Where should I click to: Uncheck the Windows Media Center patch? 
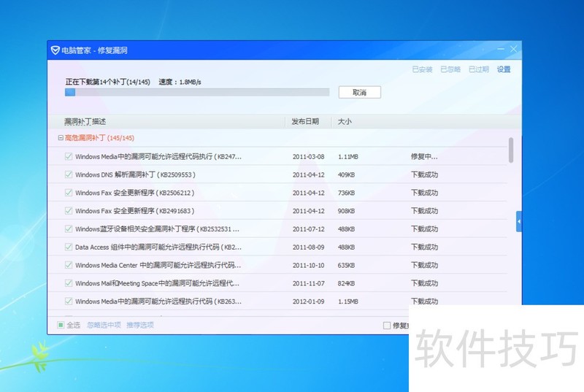pos(68,265)
